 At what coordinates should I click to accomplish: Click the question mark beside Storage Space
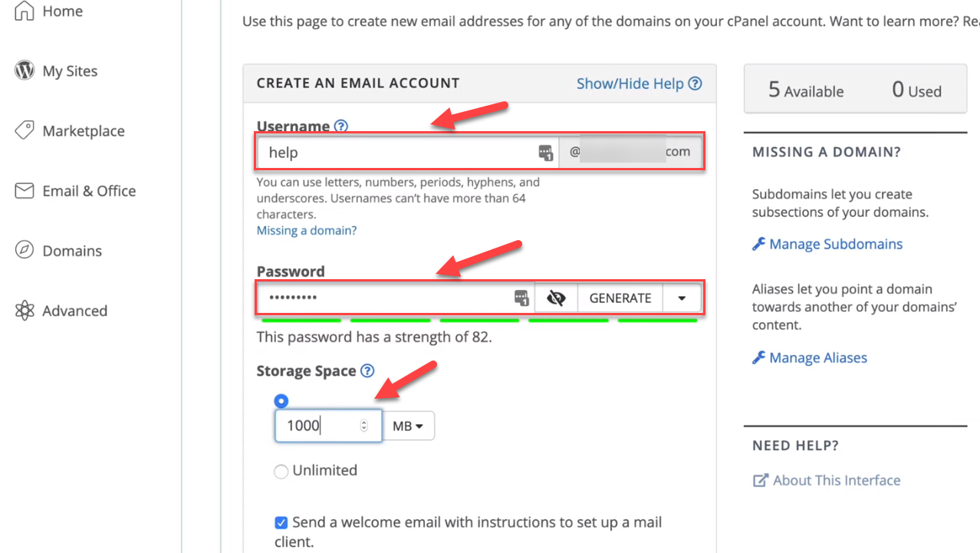[x=367, y=371]
